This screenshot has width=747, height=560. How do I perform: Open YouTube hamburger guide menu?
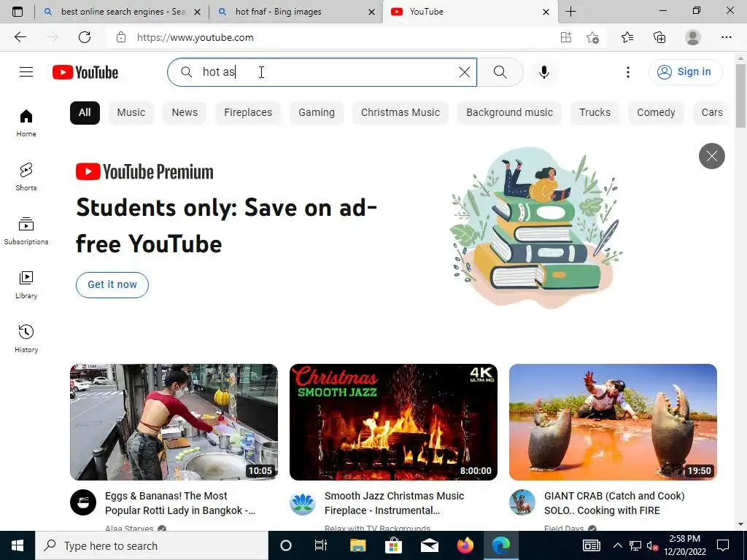[x=26, y=72]
